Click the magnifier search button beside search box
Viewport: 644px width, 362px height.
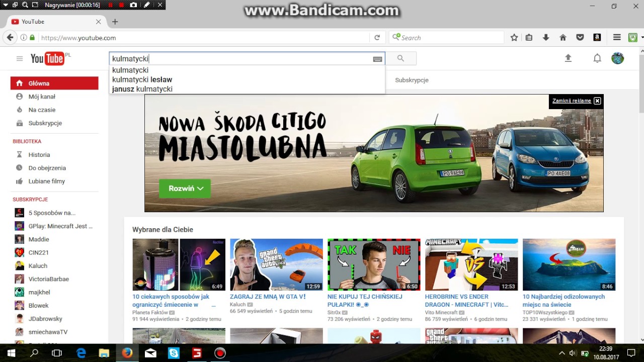(x=400, y=58)
